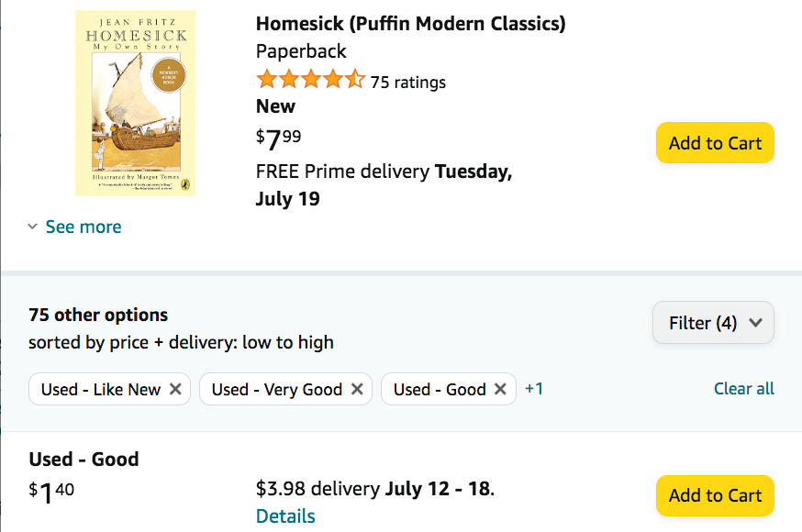Remove the Used - Like New filter
The height and width of the screenshot is (532, 802).
click(x=174, y=389)
